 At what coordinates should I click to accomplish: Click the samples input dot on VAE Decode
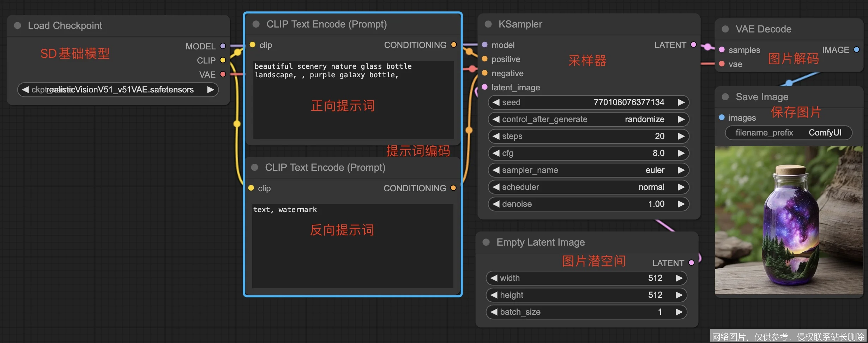[722, 50]
